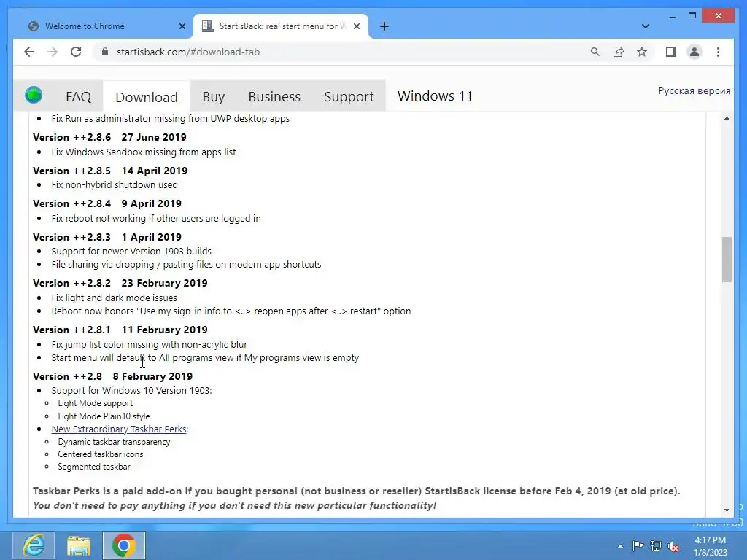The width and height of the screenshot is (747, 560).
Task: Click 'Fix non-hybrid shutdown used' text
Action: (x=115, y=184)
